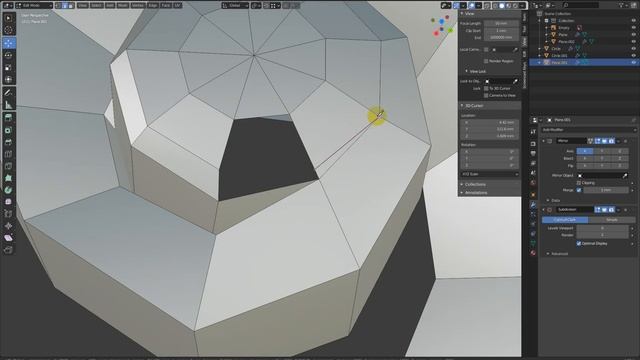Click the Lock to Object eyedropper

(x=516, y=81)
